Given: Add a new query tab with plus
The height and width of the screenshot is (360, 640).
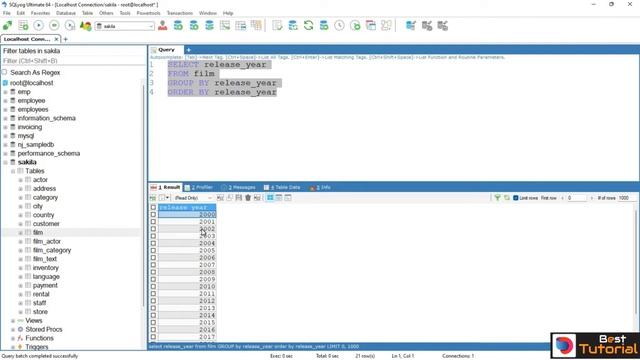Looking at the screenshot, I should (189, 50).
